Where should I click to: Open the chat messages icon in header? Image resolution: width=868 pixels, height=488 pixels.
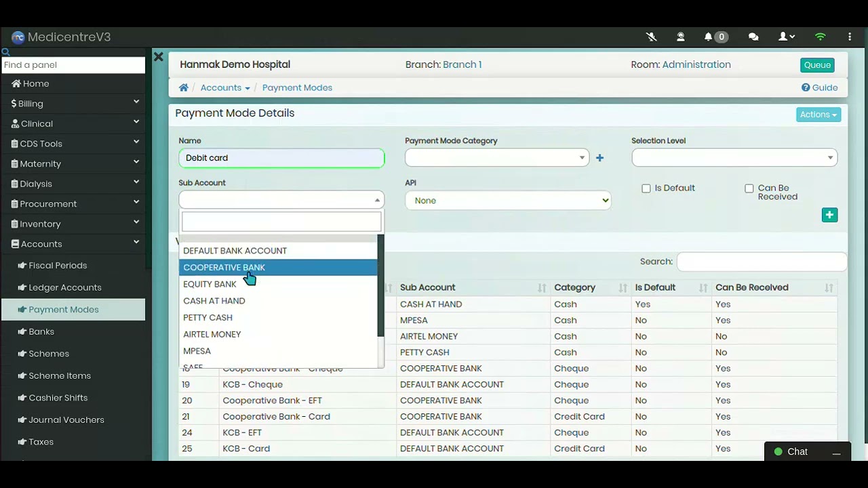point(753,37)
